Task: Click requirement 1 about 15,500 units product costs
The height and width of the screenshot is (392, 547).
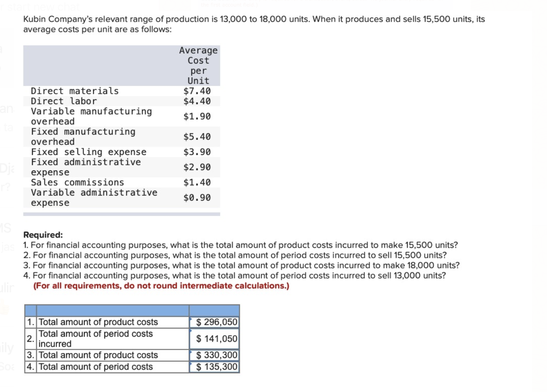Action: 241,245
